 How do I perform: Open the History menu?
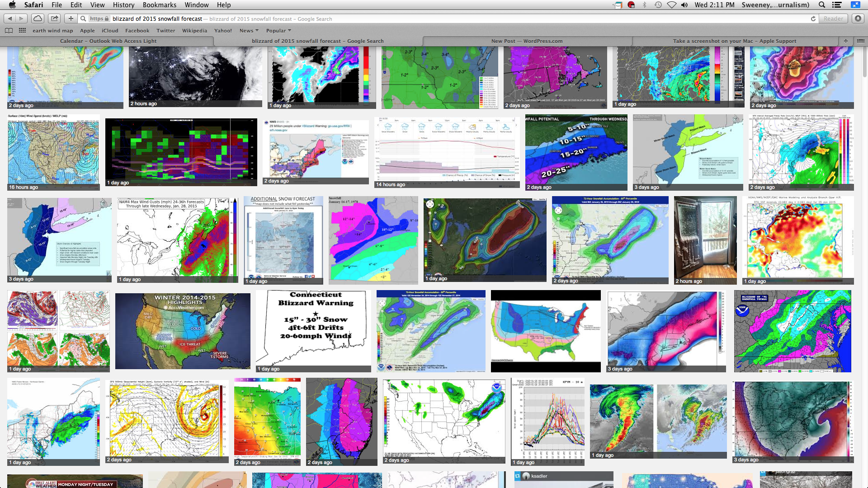coord(123,5)
